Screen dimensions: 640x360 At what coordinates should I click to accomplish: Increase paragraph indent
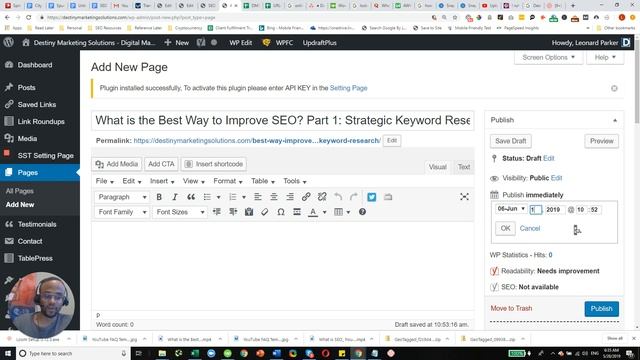coord(233,212)
